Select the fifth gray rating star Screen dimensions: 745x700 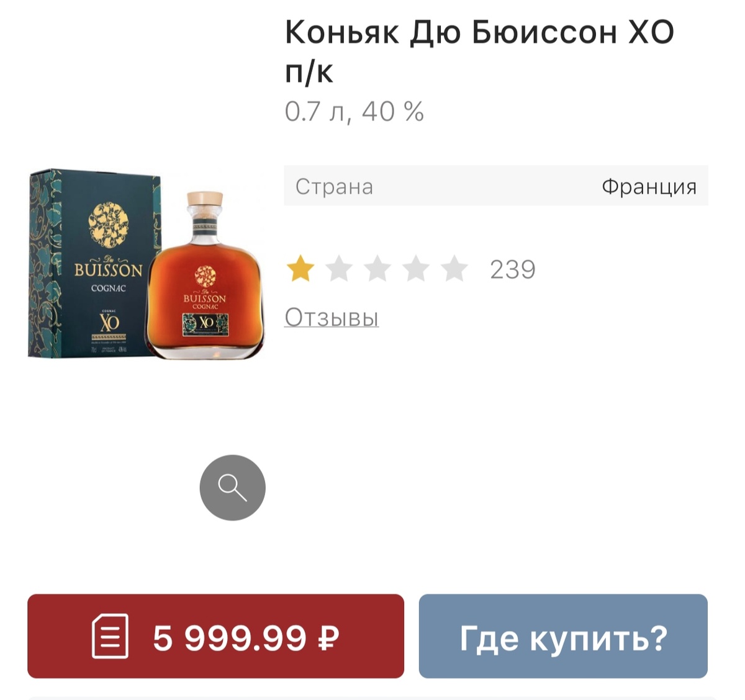coord(454,269)
